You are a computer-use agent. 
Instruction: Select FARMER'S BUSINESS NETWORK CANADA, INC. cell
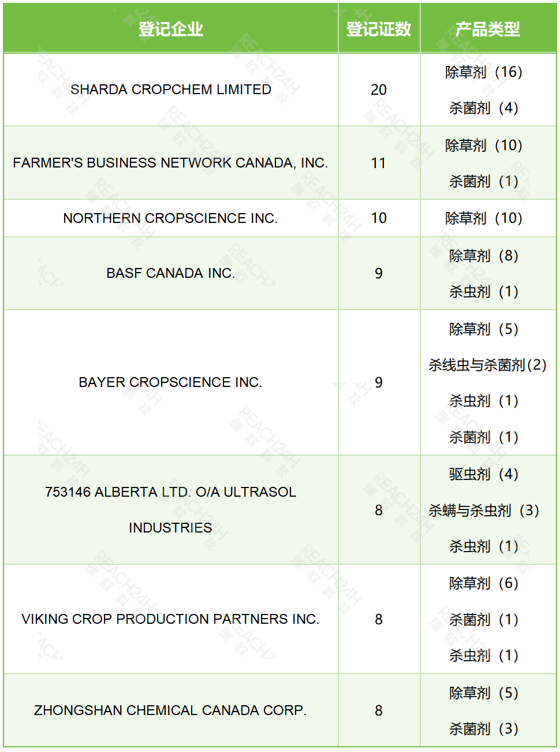point(170,163)
